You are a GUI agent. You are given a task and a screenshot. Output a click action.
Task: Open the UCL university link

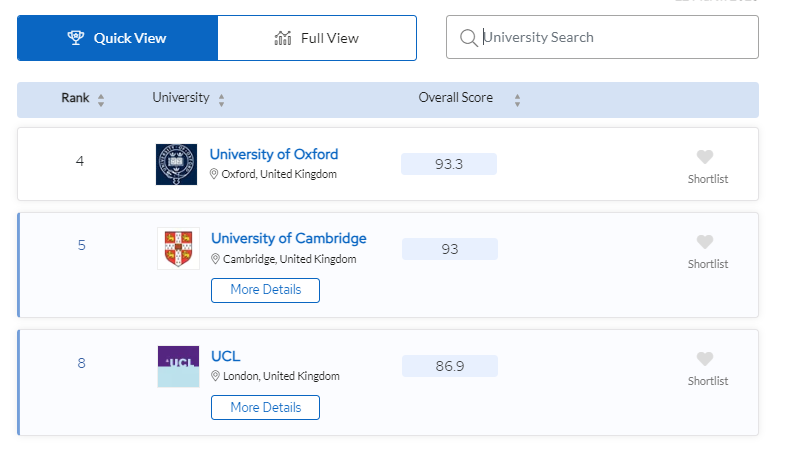(226, 356)
